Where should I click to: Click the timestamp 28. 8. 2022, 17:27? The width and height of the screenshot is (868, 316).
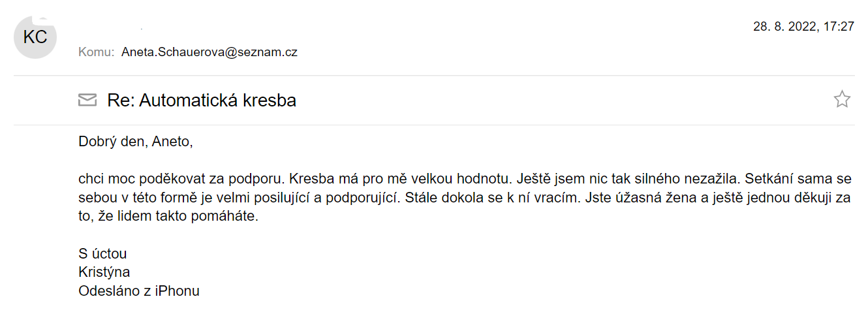pyautogui.click(x=803, y=27)
